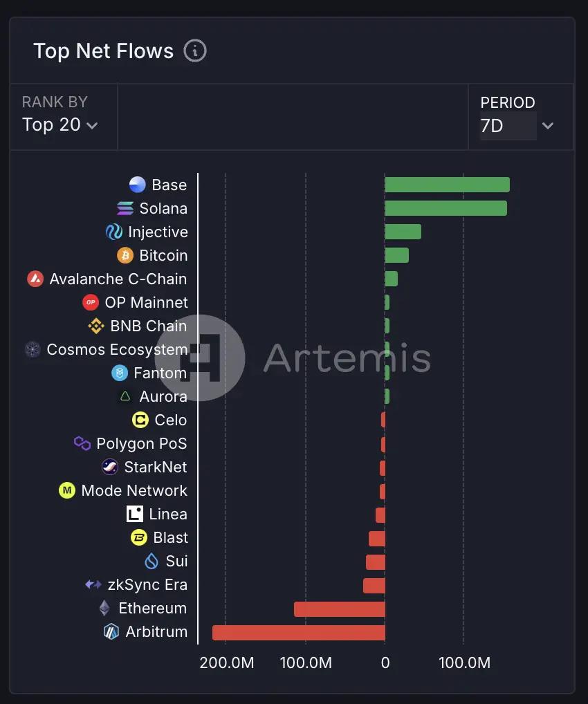Click the BNB Chain logo icon
588x704 pixels.
coord(96,326)
